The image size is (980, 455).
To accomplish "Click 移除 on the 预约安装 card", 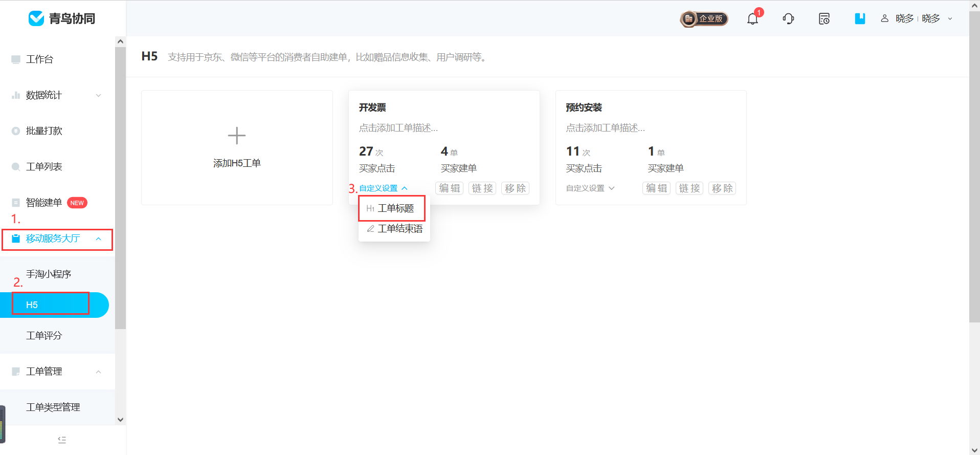I will [x=722, y=188].
